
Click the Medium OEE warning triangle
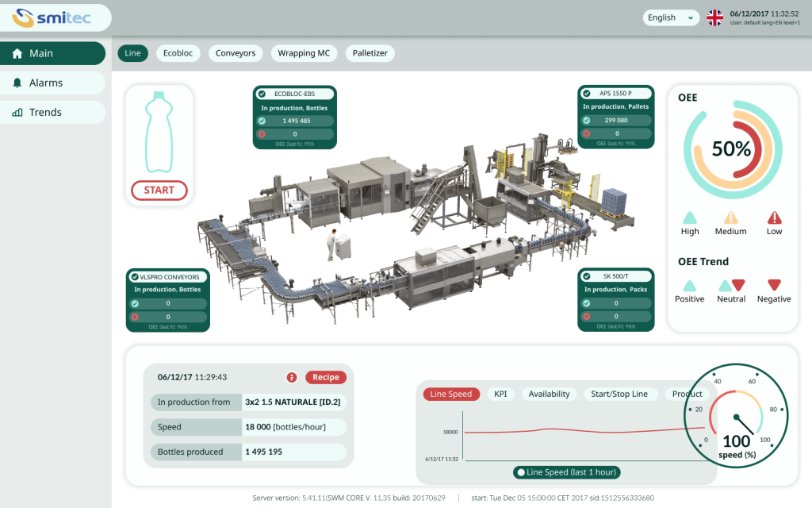click(x=730, y=217)
